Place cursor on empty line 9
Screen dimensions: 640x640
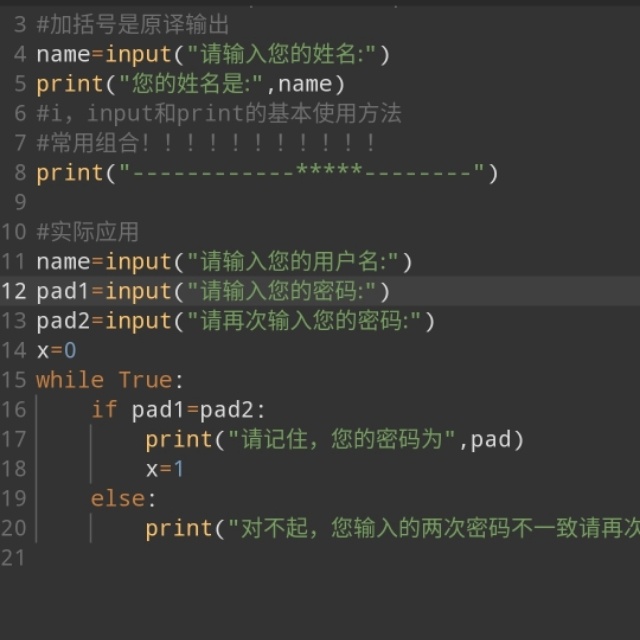tap(200, 202)
